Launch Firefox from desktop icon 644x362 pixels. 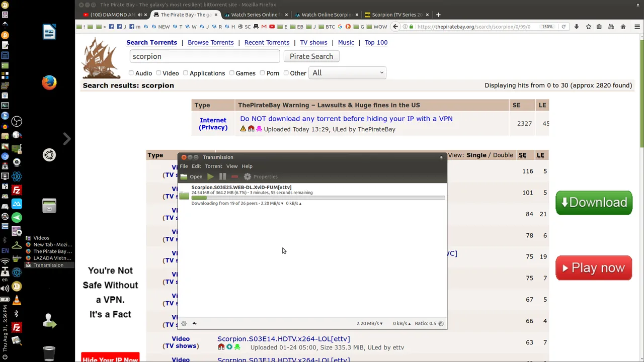click(49, 82)
